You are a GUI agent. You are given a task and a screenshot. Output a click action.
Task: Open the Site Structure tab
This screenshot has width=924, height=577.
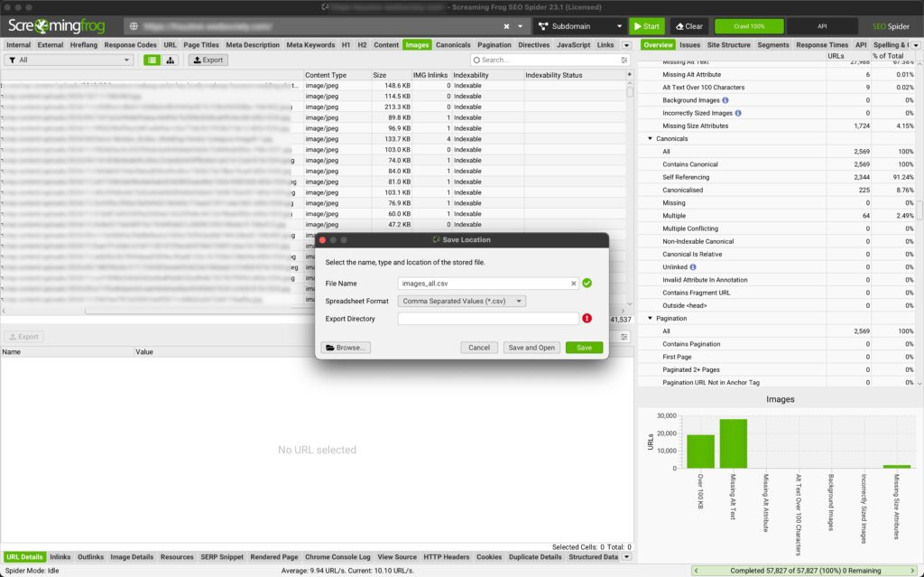(727, 44)
